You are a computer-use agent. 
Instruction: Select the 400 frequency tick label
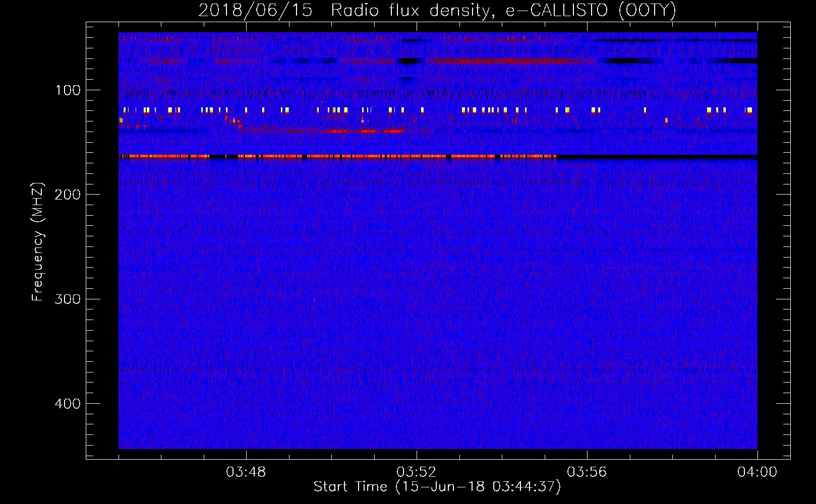[x=68, y=404]
